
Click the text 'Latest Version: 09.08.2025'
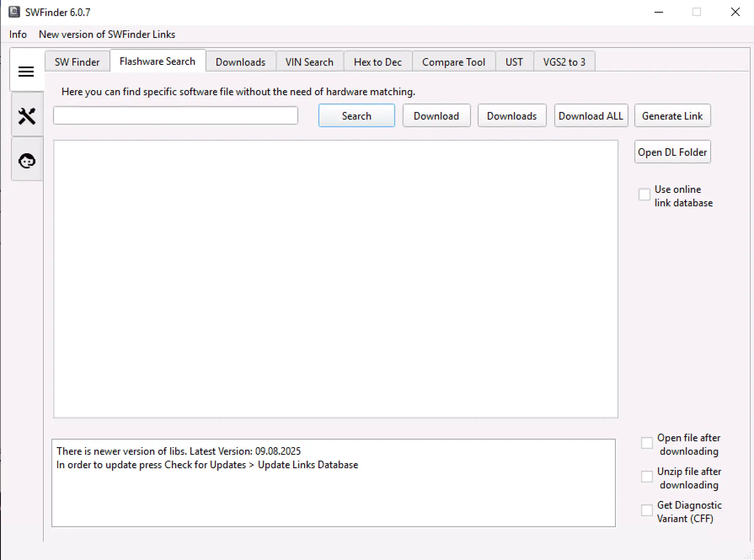(x=245, y=451)
